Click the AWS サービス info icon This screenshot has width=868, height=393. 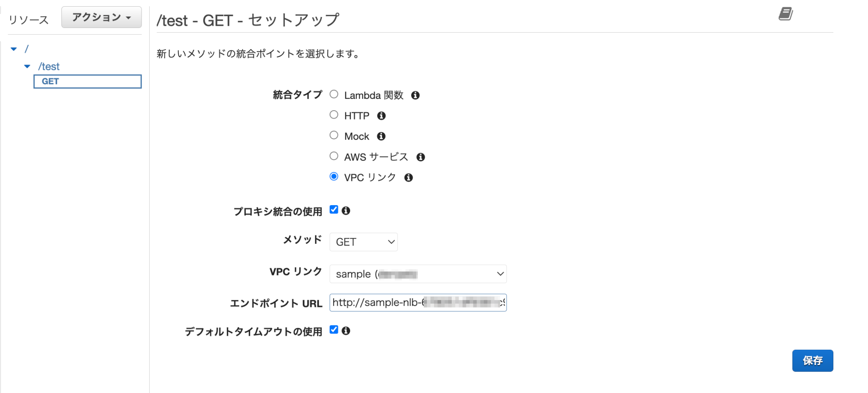421,156
